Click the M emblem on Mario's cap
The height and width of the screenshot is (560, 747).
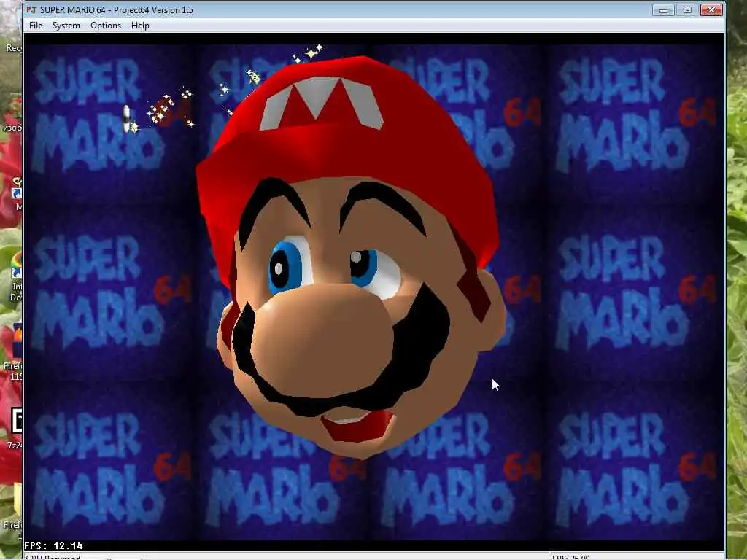click(x=321, y=103)
